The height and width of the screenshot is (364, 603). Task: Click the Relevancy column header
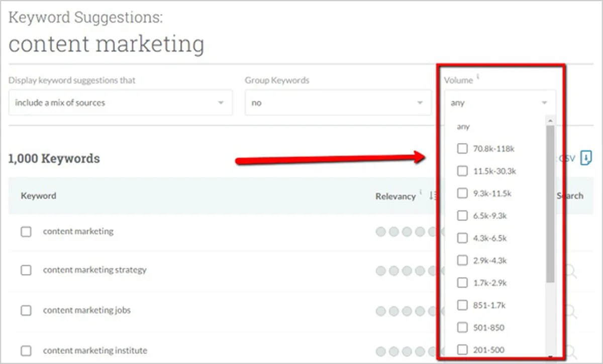(395, 196)
